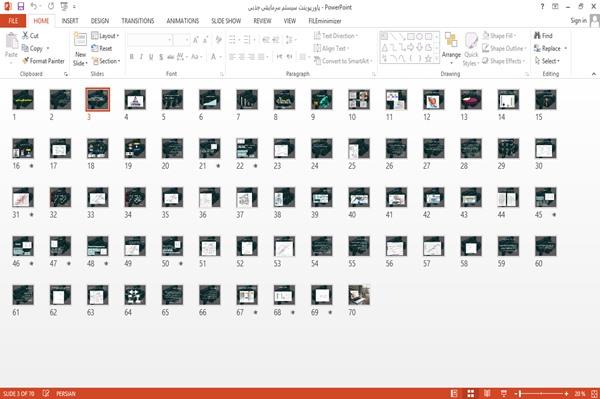600x399 pixels.
Task: Toggle Bold formatting
Action: coord(131,57)
